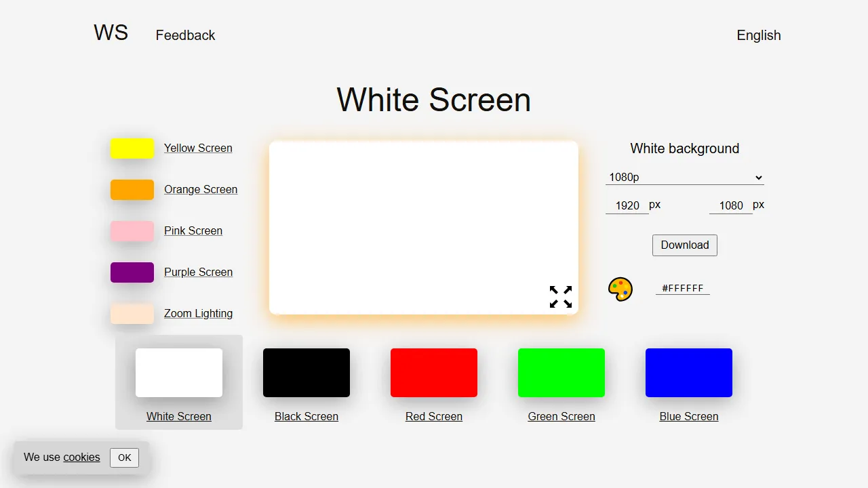Expand the white screen to fullscreen
This screenshot has height=488, width=868.
click(x=560, y=297)
